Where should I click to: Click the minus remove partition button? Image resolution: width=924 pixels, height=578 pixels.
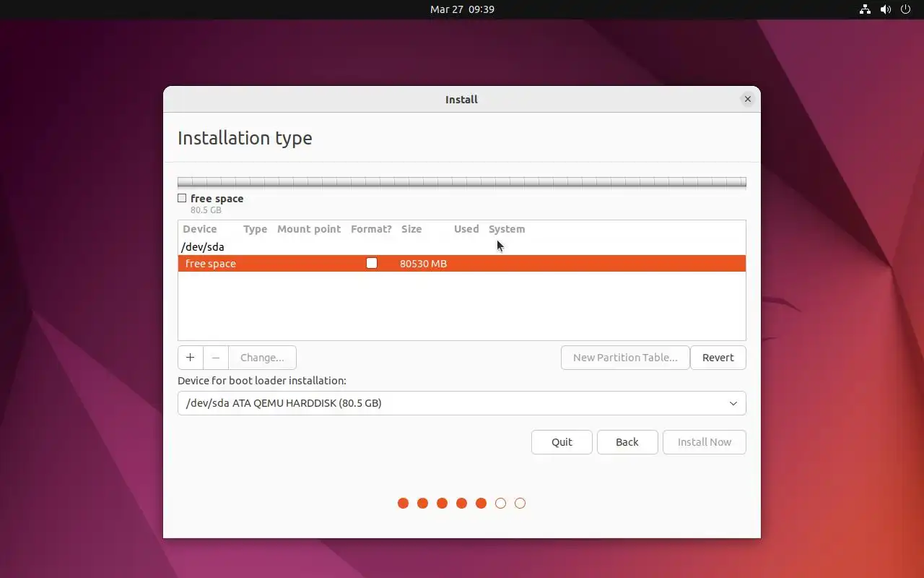point(216,358)
